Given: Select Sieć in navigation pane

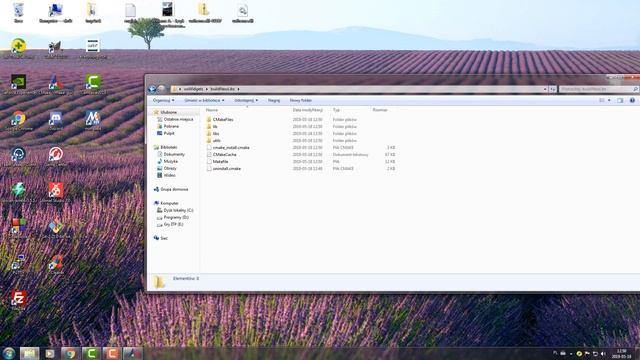Looking at the screenshot, I should [x=164, y=238].
